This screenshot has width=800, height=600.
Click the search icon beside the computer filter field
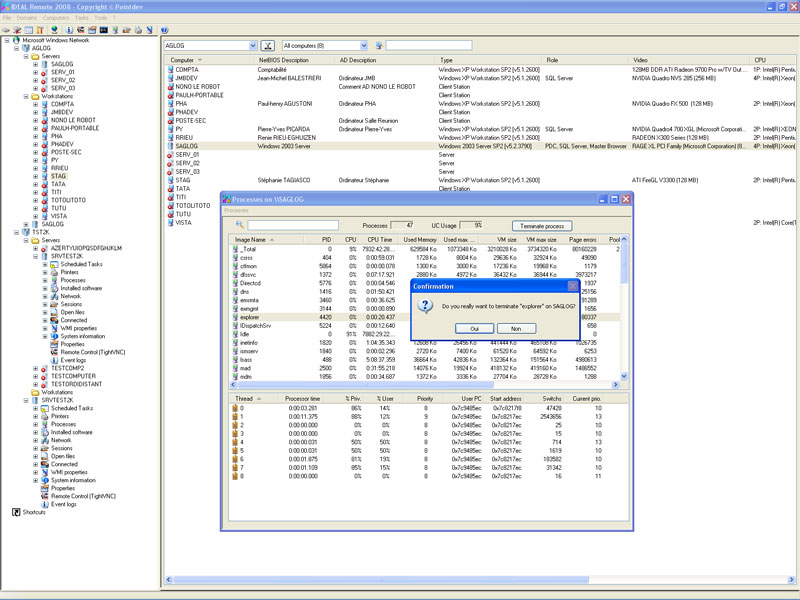(x=379, y=45)
